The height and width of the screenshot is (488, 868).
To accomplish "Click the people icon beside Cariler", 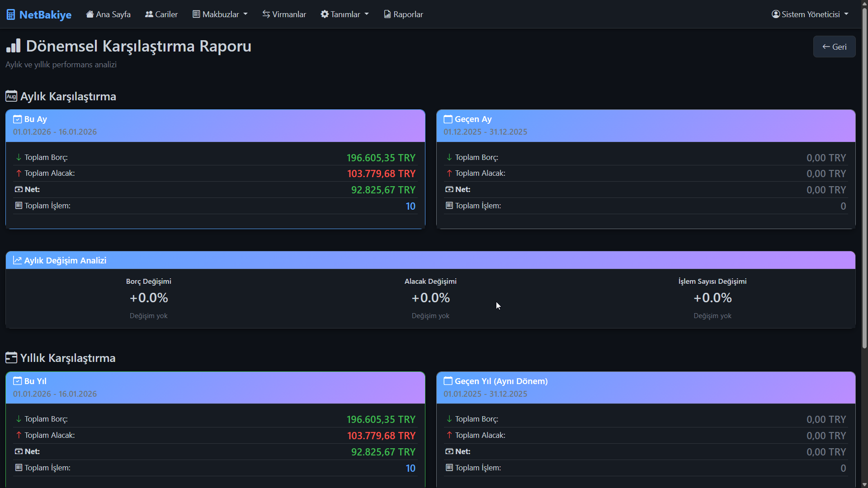I will pyautogui.click(x=149, y=14).
